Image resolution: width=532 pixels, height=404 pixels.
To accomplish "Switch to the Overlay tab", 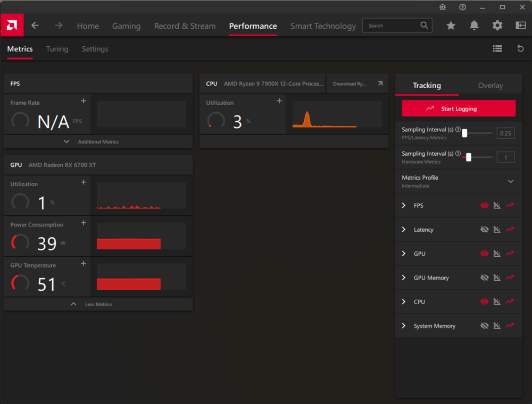I will click(x=491, y=86).
